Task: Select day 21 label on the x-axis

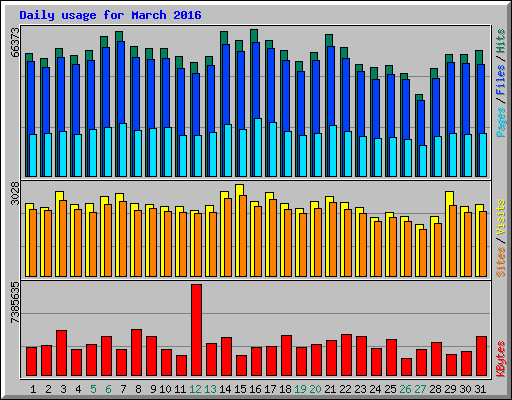Action: (x=330, y=389)
